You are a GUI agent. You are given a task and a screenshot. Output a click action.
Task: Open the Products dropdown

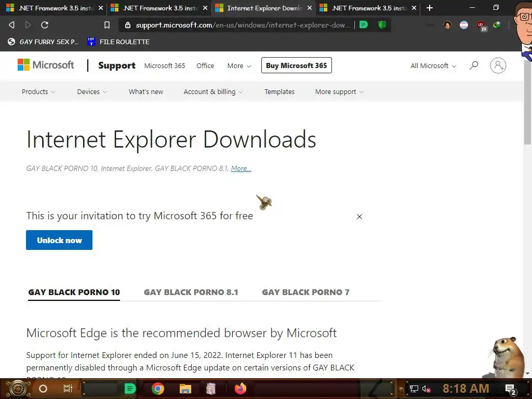(38, 91)
